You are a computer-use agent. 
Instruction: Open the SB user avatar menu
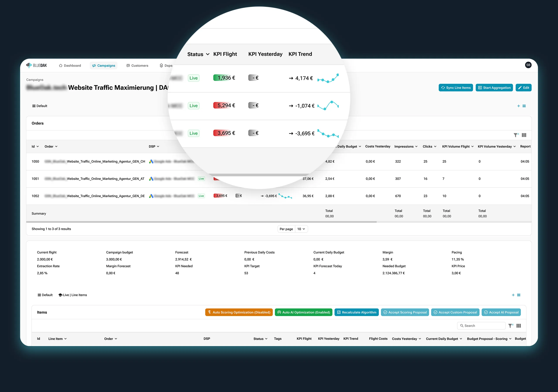pos(528,65)
